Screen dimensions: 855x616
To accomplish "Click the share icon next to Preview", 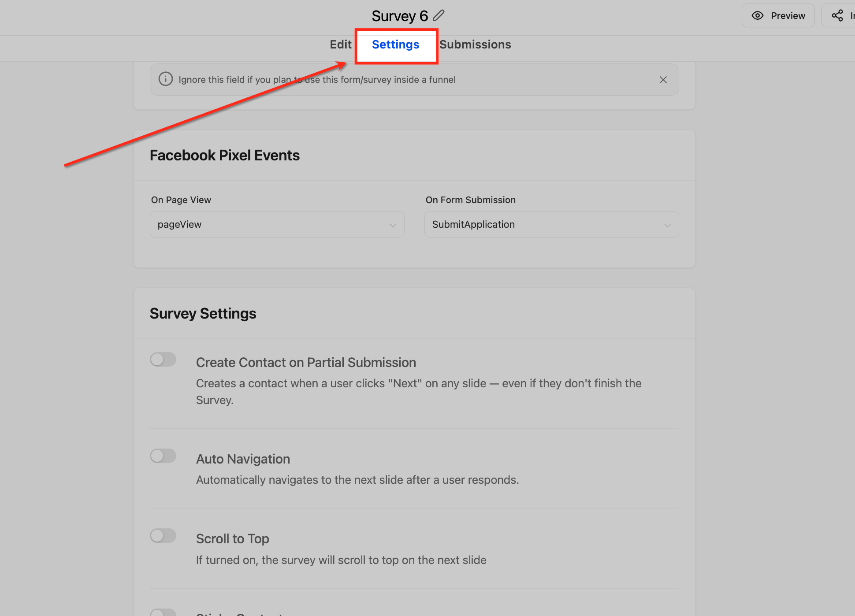I will (837, 15).
